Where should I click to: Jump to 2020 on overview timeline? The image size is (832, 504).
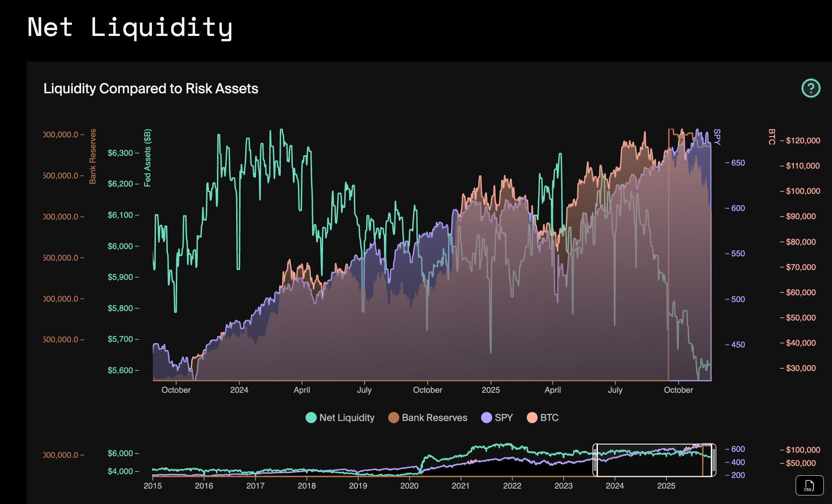(409, 486)
